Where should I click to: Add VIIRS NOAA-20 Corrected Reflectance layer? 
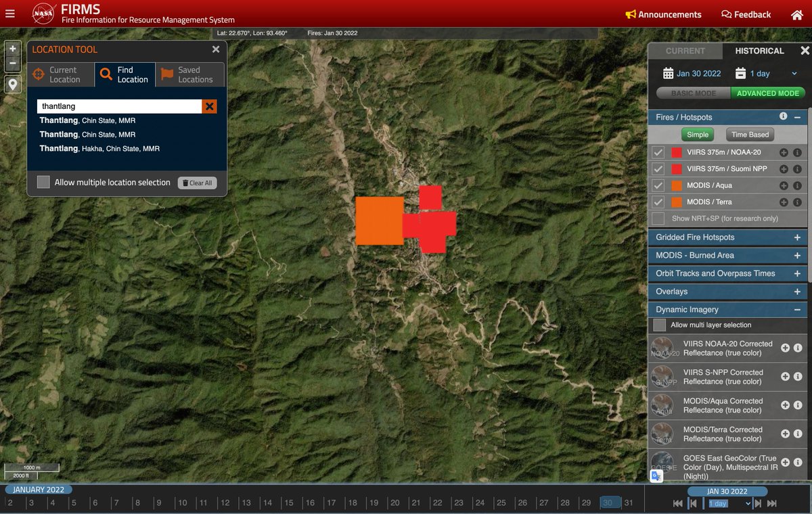tap(786, 348)
